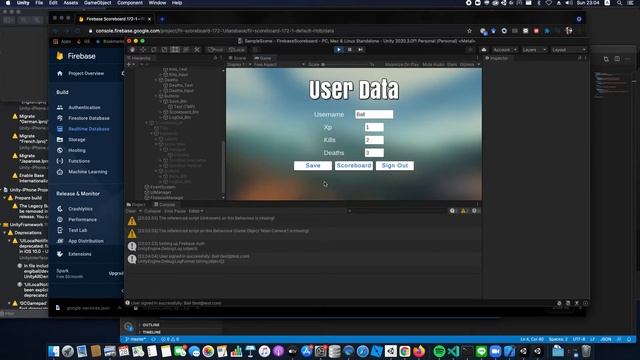Open the Gizmos dropdown
Screen dimensions: 640x360
[x=470, y=64]
